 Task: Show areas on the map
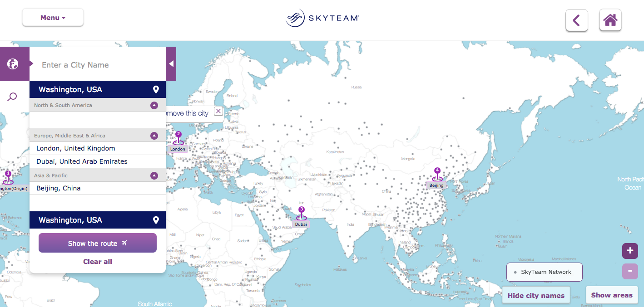(x=611, y=295)
